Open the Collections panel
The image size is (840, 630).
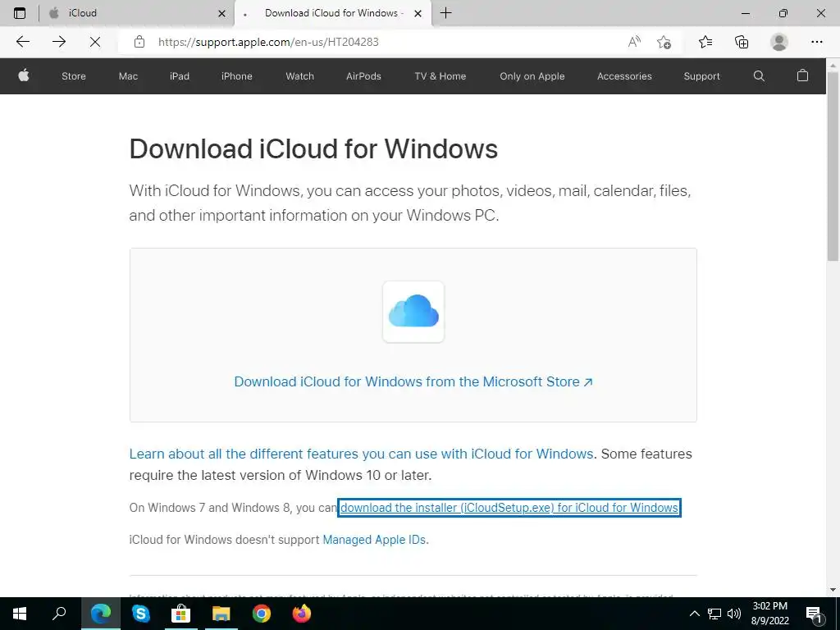742,42
